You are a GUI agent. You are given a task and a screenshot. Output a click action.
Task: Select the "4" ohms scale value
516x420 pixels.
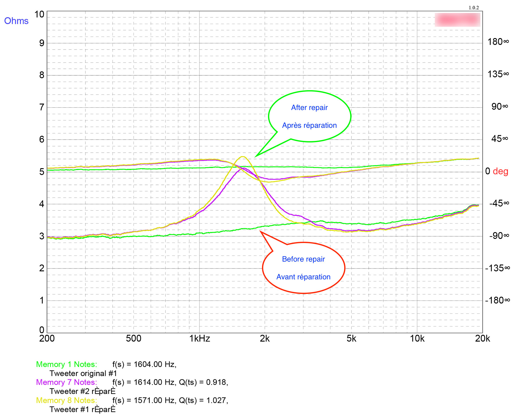42,204
